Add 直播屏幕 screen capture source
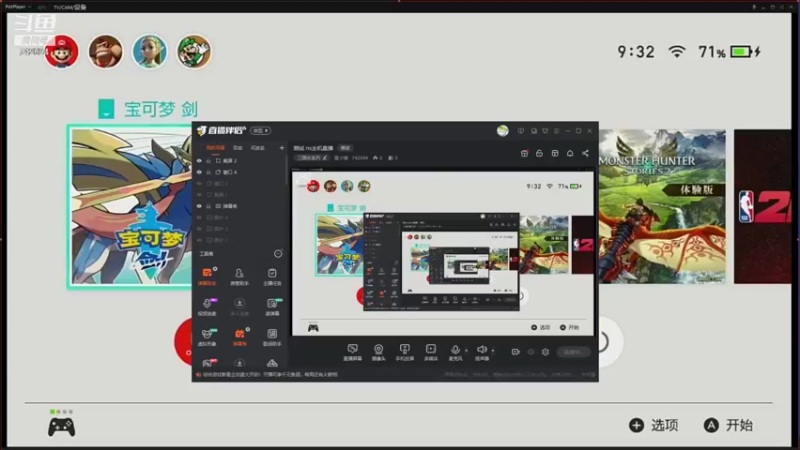Screen dimensions: 800x450 click(352, 352)
